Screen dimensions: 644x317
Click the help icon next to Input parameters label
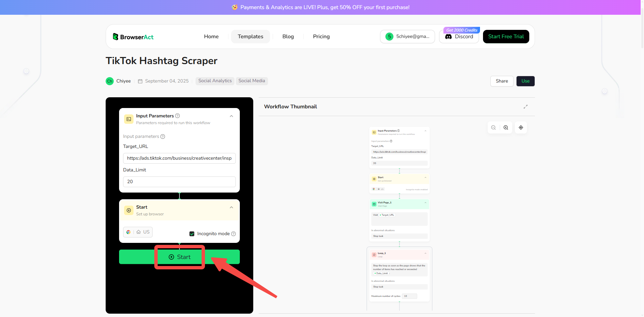click(163, 137)
